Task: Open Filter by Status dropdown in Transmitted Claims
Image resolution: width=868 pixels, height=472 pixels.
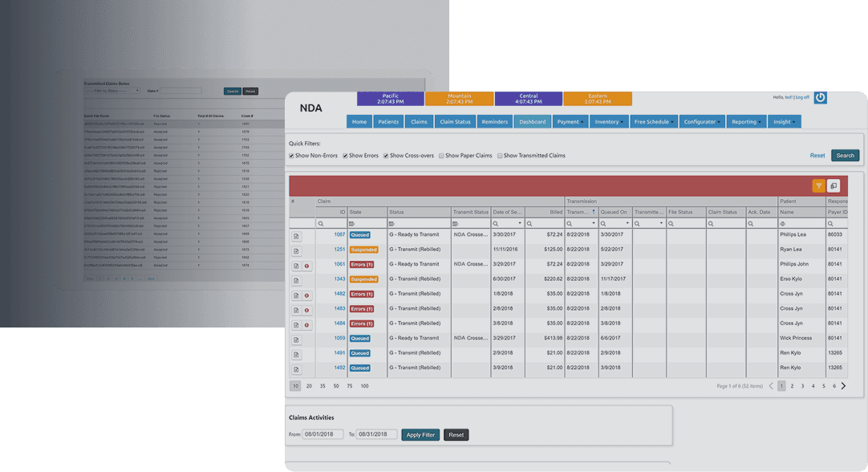Action: click(x=112, y=91)
